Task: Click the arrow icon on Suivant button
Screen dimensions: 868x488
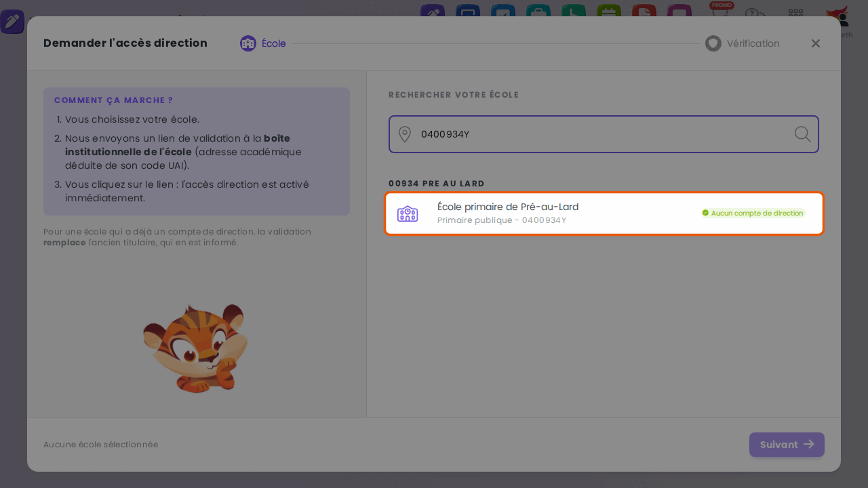Action: click(x=809, y=444)
